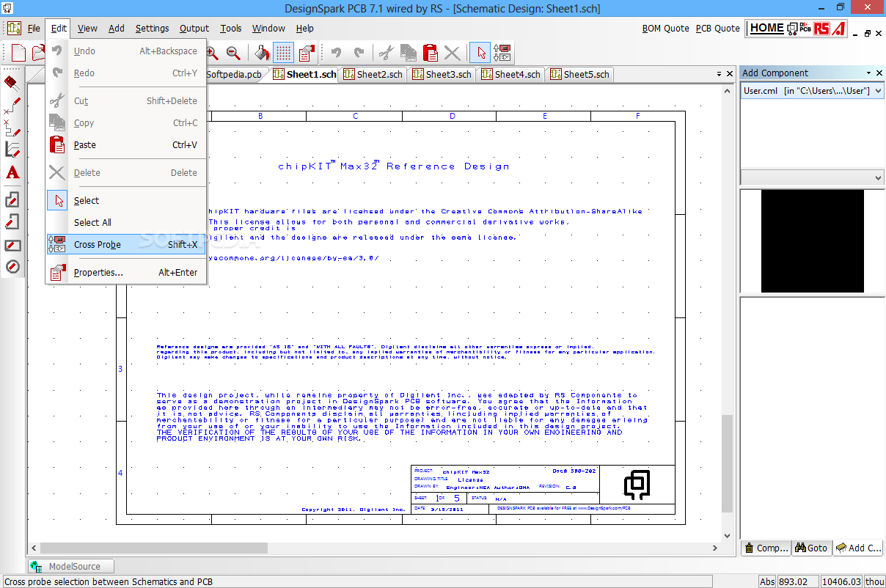Image resolution: width=886 pixels, height=588 pixels.
Task: Activate the Select arrow tool in toolbar
Action: (x=480, y=53)
